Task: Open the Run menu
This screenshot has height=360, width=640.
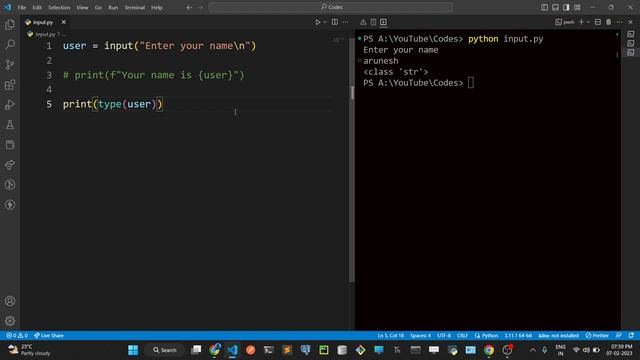Action: [113, 7]
